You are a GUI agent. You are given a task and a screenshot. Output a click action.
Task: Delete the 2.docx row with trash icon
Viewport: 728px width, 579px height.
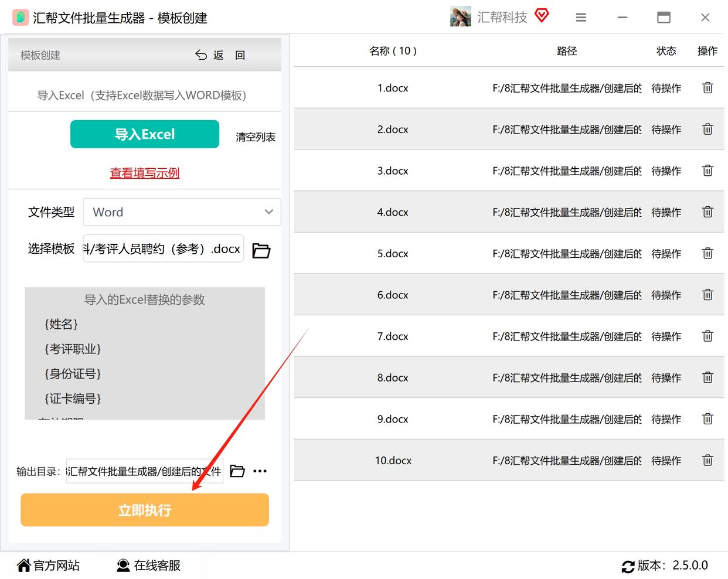(707, 130)
